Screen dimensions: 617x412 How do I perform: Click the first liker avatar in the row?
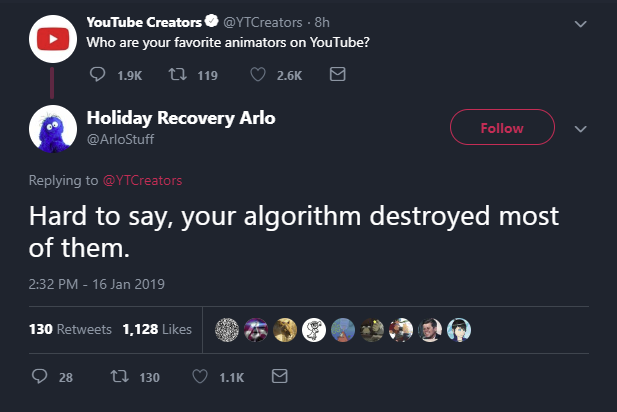(x=229, y=330)
